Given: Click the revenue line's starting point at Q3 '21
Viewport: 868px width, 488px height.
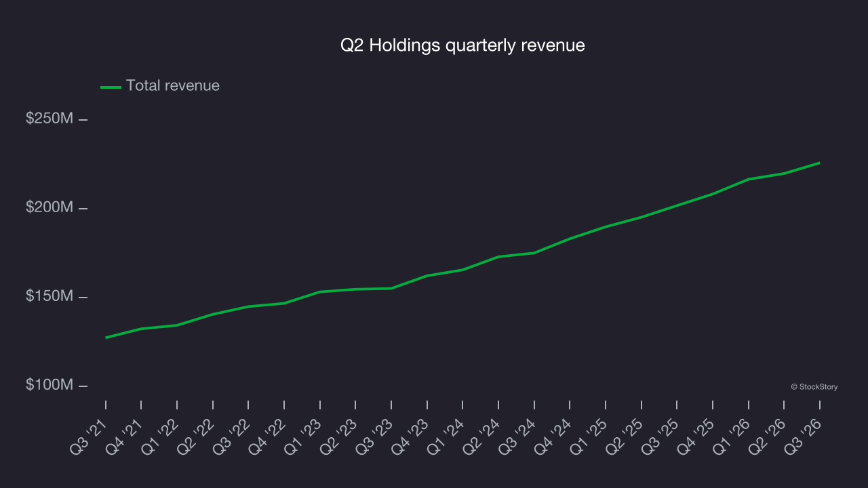Looking at the screenshot, I should [x=106, y=338].
